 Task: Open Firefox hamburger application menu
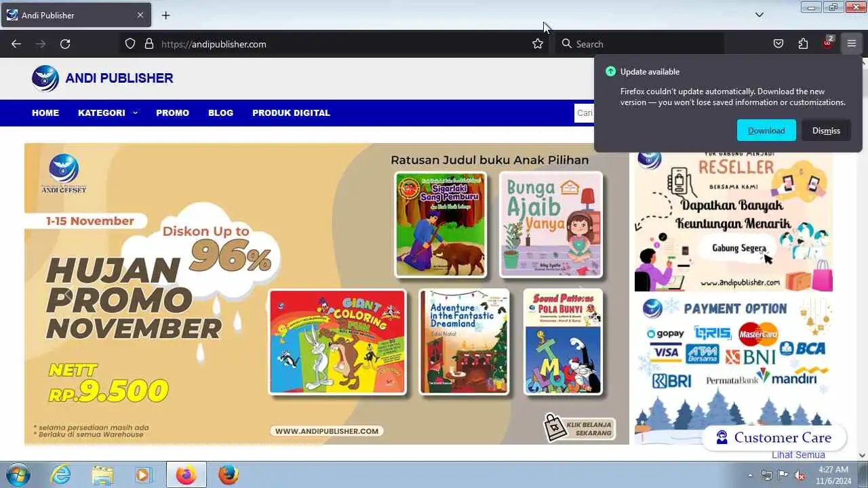coord(852,44)
